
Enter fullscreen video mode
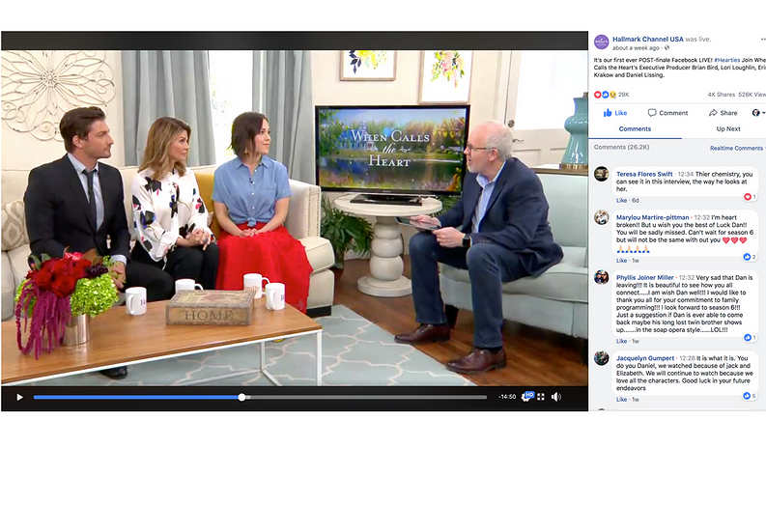pyautogui.click(x=542, y=397)
